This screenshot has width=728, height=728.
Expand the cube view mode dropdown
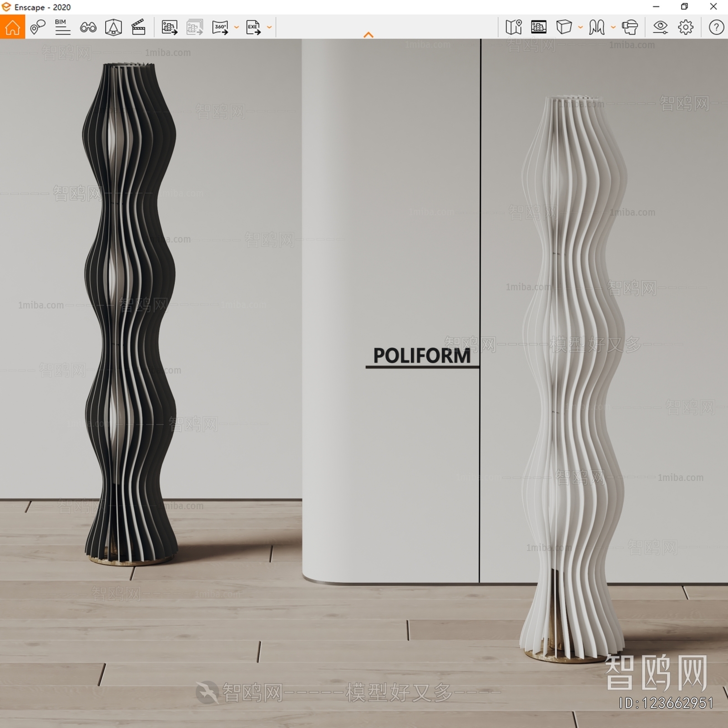(x=581, y=27)
